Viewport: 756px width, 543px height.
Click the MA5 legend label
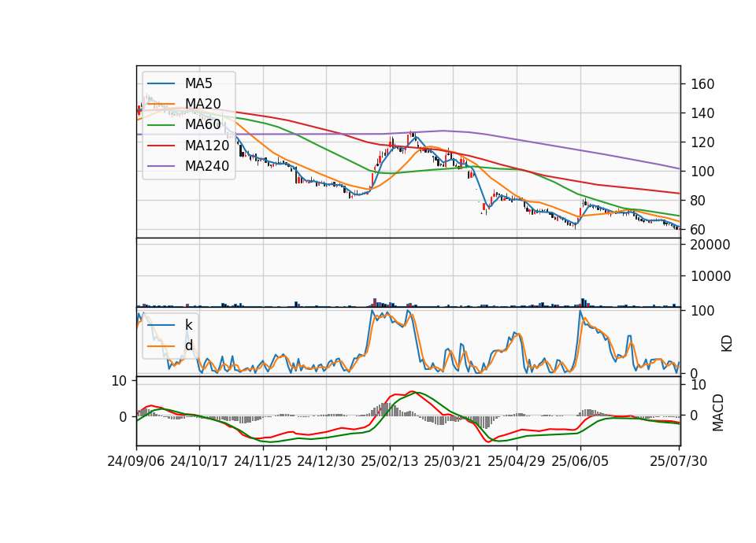click(198, 83)
